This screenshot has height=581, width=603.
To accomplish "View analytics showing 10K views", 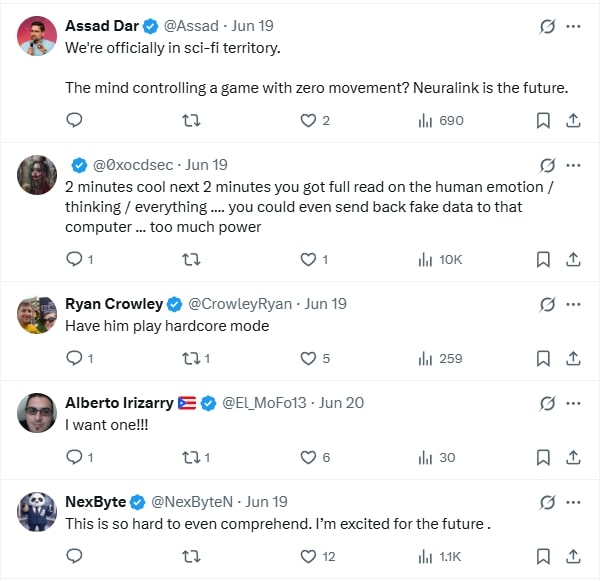I will [440, 259].
